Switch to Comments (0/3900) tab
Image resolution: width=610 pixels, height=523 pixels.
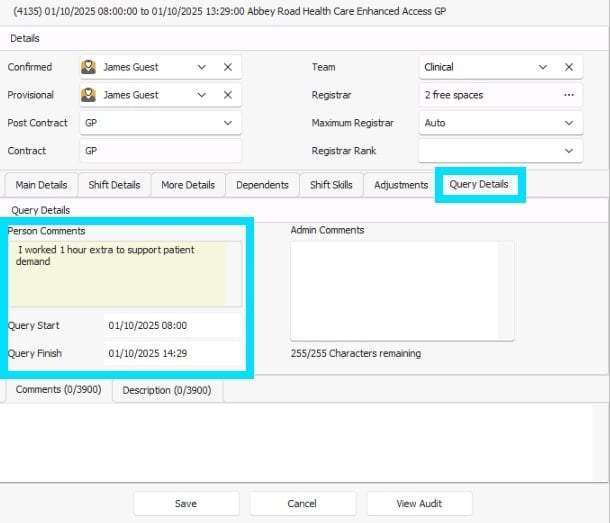59,390
